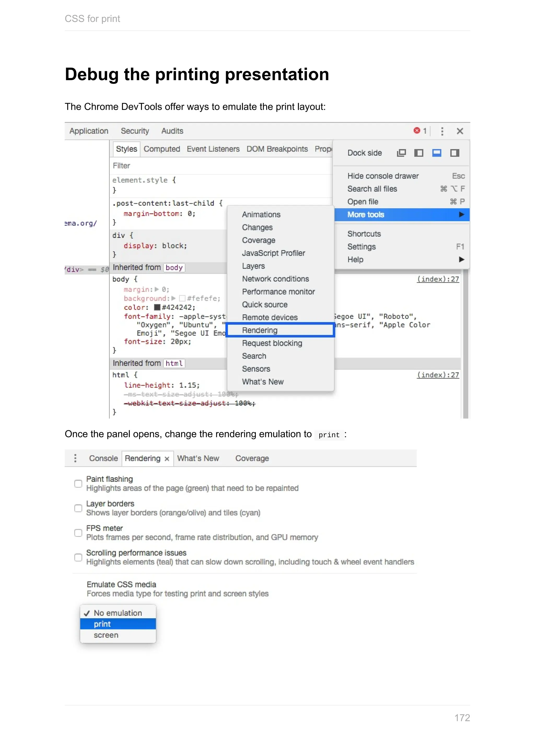Close DevTools with the X icon

coord(460,131)
